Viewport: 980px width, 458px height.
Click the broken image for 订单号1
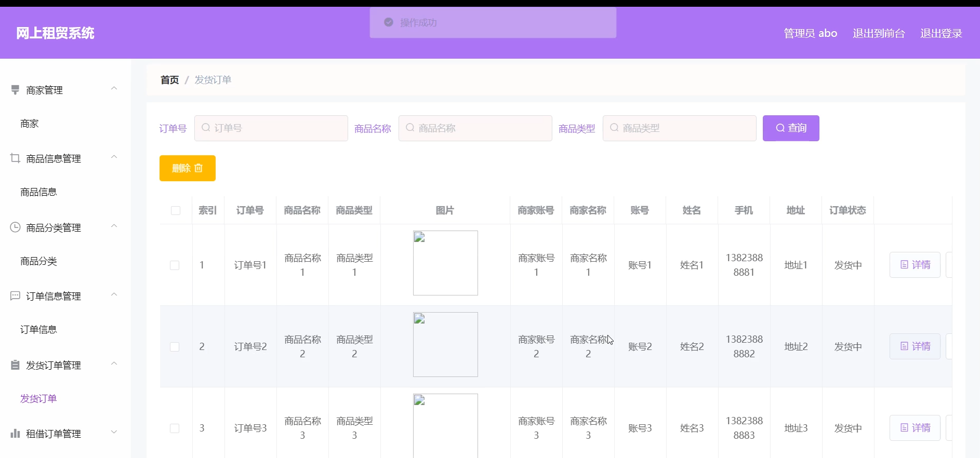pyautogui.click(x=445, y=263)
